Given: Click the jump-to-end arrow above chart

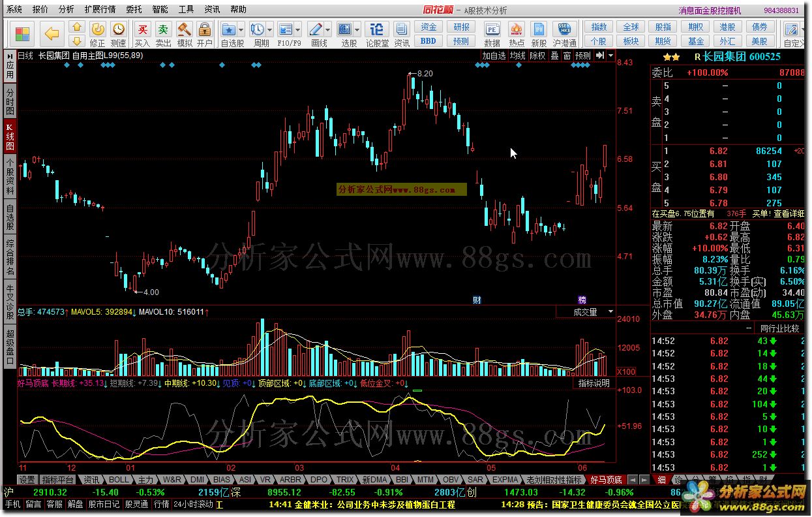Looking at the screenshot, I should pyautogui.click(x=601, y=55).
